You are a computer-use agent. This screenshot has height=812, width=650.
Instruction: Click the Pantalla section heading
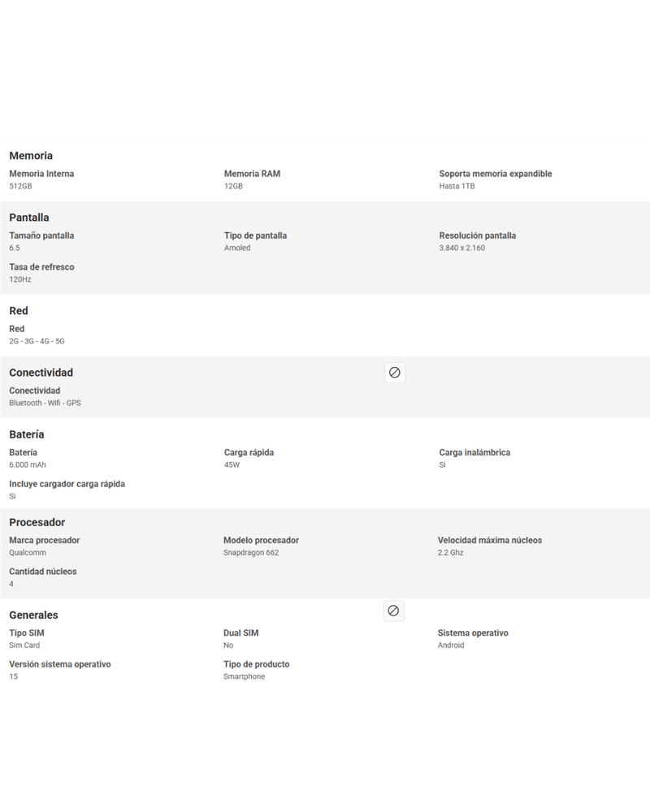click(29, 218)
